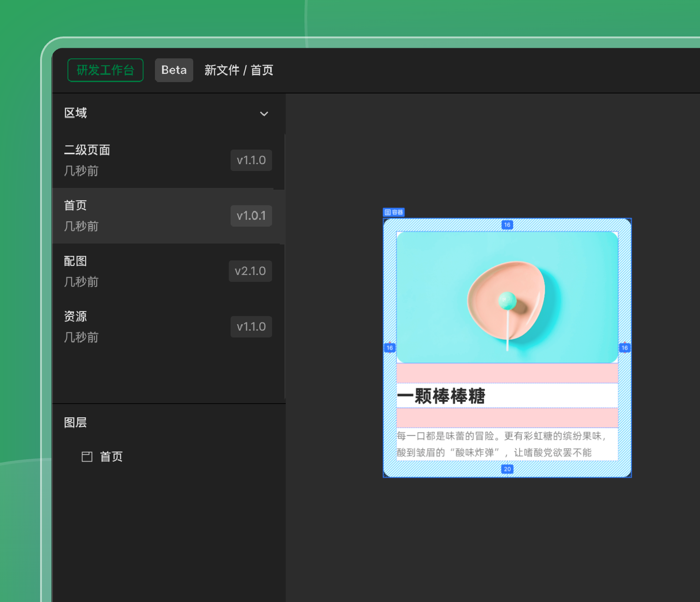Click the blue 容器 tag above the canvas card

pos(394,213)
